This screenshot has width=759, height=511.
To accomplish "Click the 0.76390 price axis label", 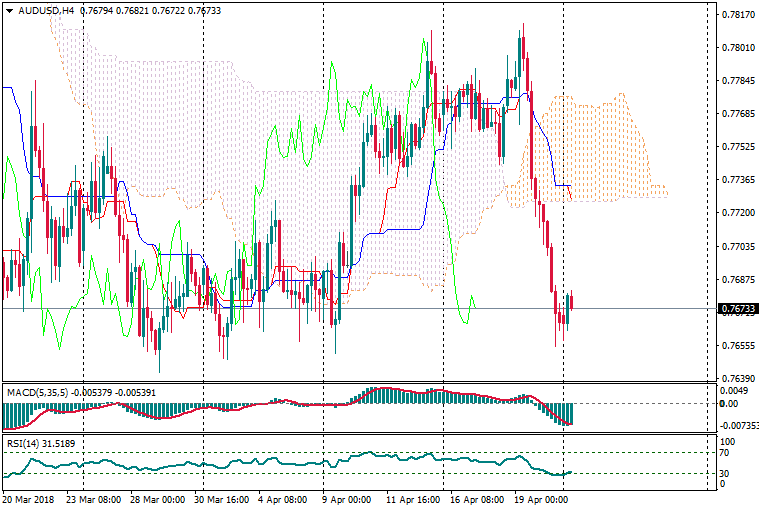I will pyautogui.click(x=737, y=379).
